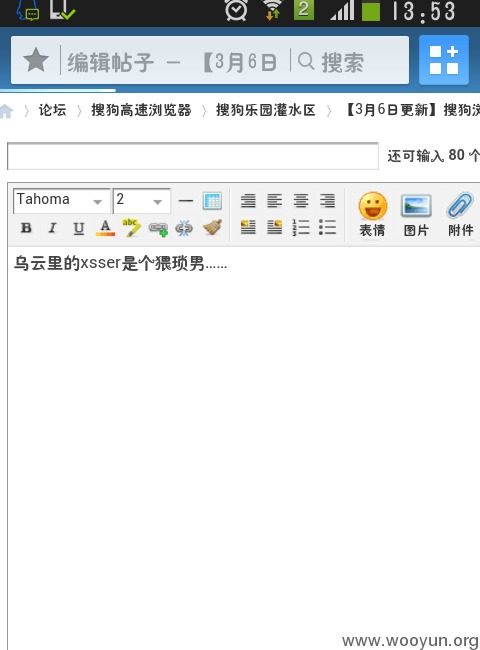
Task: Toggle italic formatting
Action: pyautogui.click(x=52, y=228)
